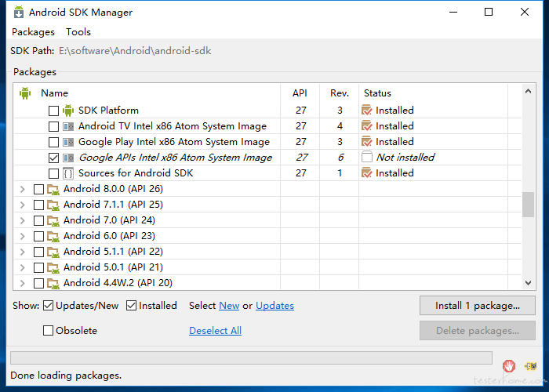This screenshot has width=549, height=392.
Task: Check the Android 8.0.0 (API 26) checkbox
Action: 38,190
